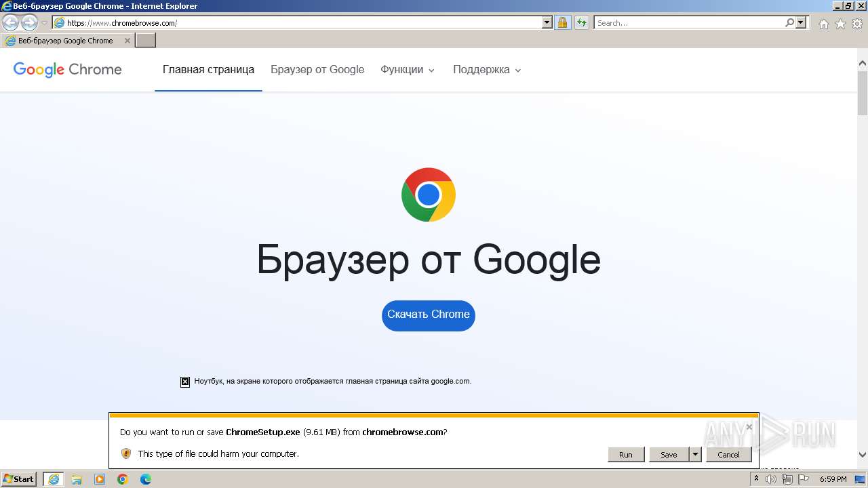Click the security lock icon
Screen dimensions: 868x488
tap(562, 23)
